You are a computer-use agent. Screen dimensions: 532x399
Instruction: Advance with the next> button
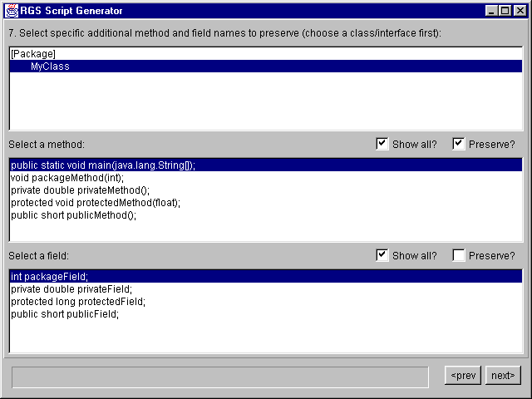(503, 375)
